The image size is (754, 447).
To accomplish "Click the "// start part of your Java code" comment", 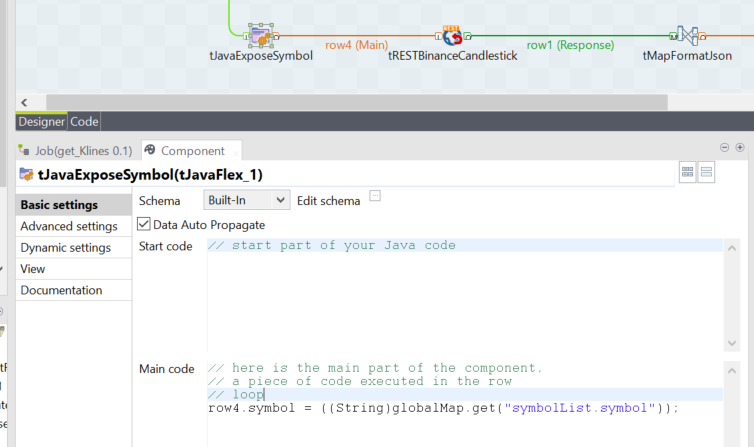I will (332, 245).
